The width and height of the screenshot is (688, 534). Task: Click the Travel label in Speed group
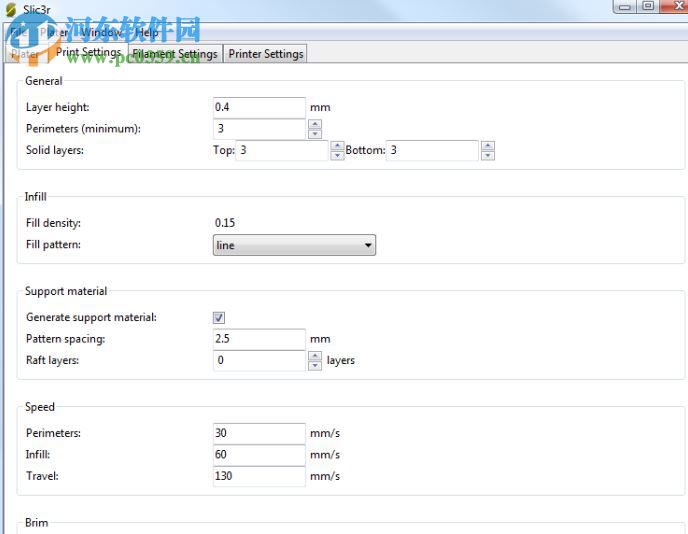42,476
